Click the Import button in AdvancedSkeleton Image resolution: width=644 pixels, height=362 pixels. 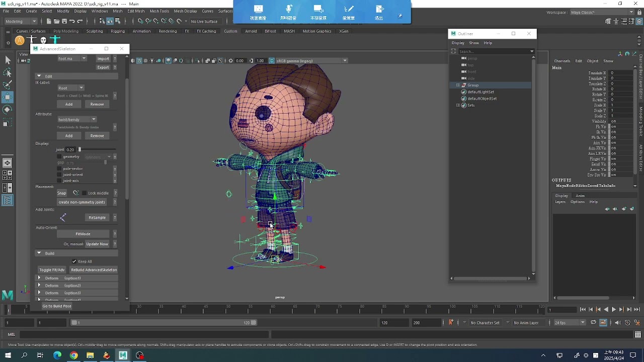tap(103, 59)
